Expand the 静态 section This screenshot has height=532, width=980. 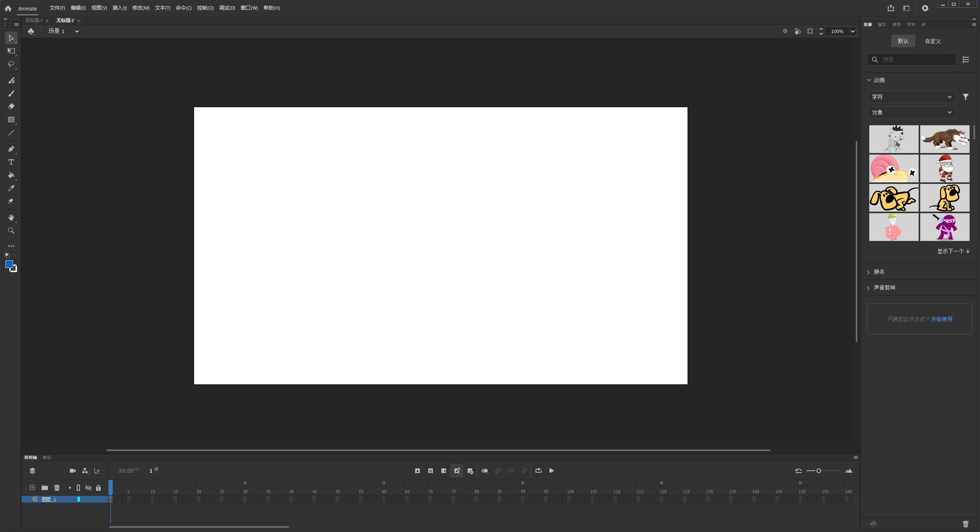[x=879, y=272]
